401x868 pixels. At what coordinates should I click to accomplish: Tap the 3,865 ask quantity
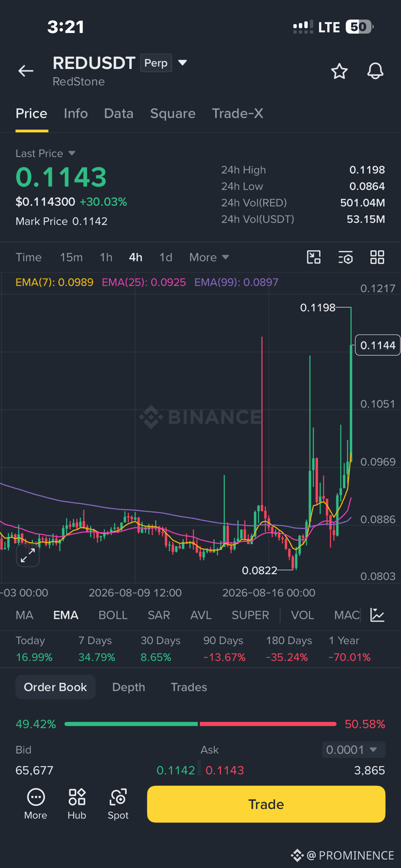tap(370, 770)
